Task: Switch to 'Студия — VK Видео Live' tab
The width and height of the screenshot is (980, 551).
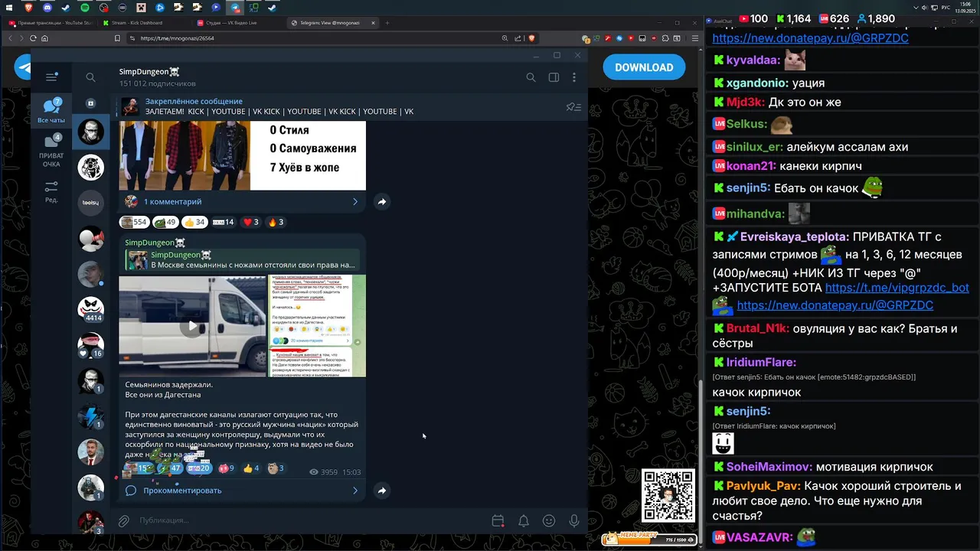Action: [230, 23]
